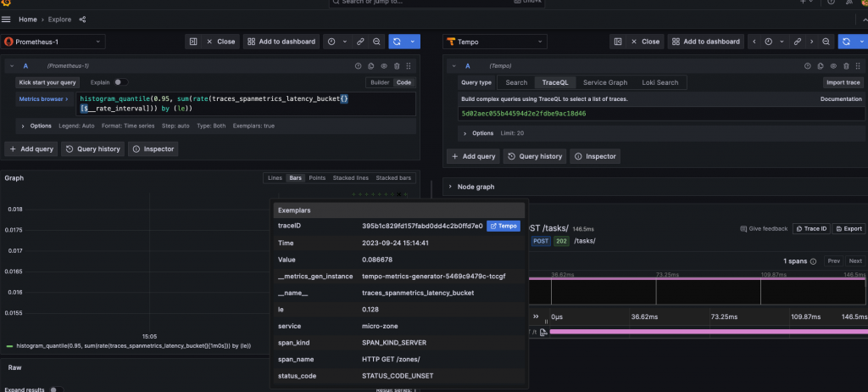Go to Home breadcrumb
868x392 pixels.
pyautogui.click(x=28, y=20)
